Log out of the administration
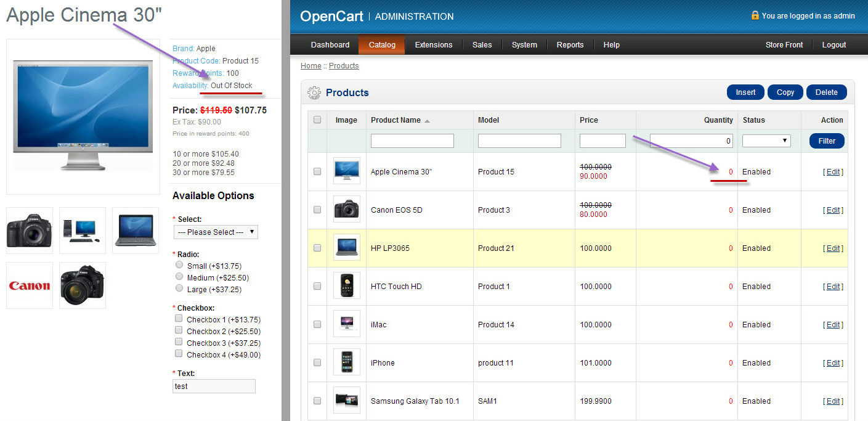This screenshot has width=868, height=421. 834,45
